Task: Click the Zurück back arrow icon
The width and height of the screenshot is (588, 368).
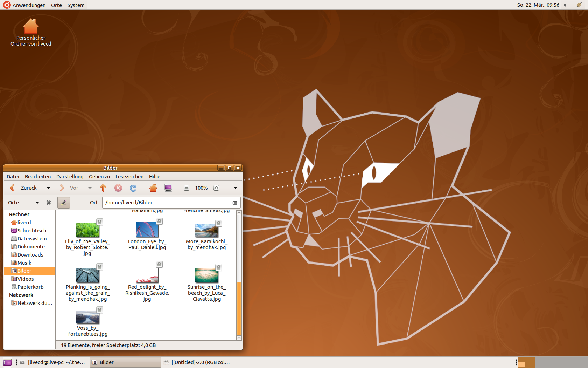Action: [x=13, y=188]
